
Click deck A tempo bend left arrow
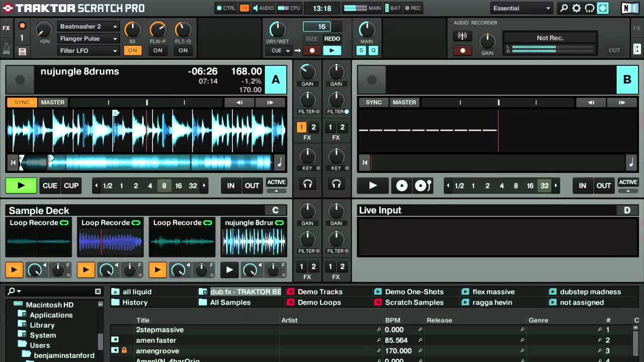tap(239, 103)
